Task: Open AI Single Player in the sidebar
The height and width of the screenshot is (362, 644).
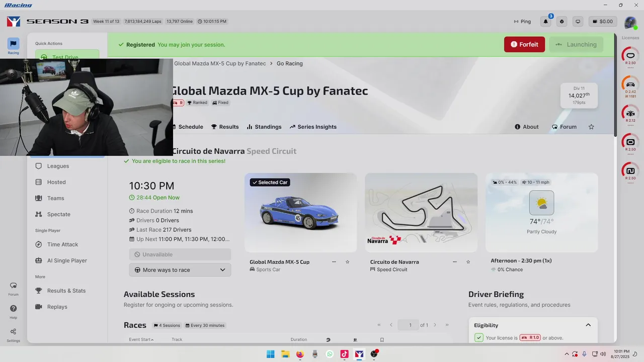Action: 67,260
